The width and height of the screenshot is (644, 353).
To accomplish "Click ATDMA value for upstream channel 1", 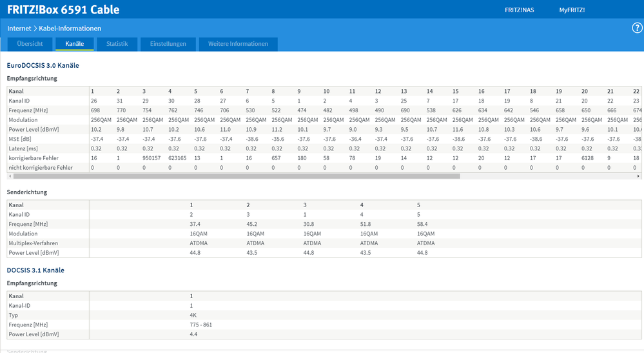I will coord(199,243).
